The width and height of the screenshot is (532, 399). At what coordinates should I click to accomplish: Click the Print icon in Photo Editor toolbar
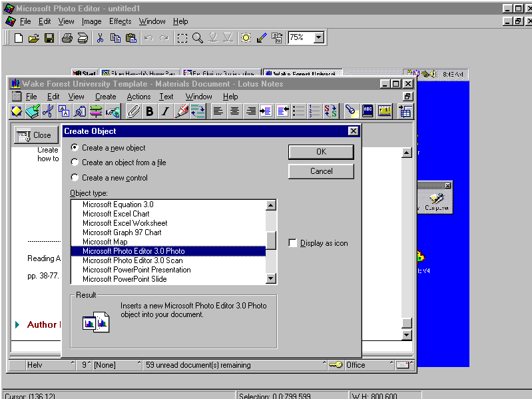(67, 38)
